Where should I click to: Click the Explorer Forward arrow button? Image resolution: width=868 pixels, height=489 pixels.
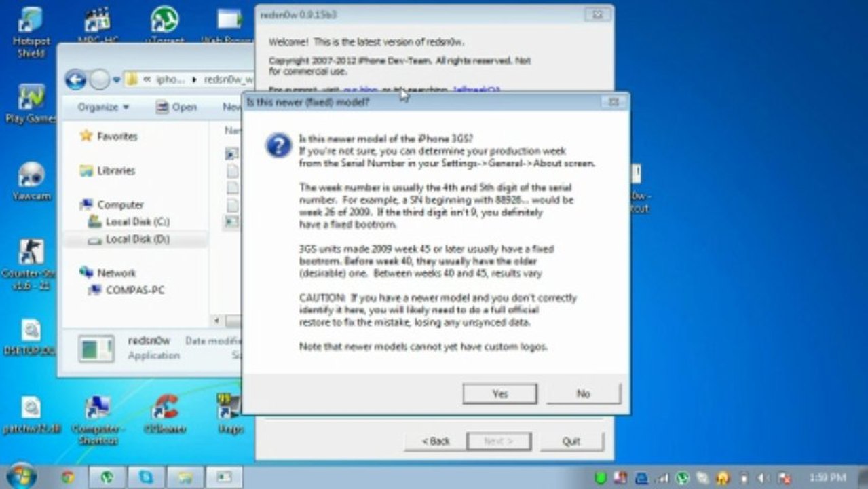pos(99,79)
